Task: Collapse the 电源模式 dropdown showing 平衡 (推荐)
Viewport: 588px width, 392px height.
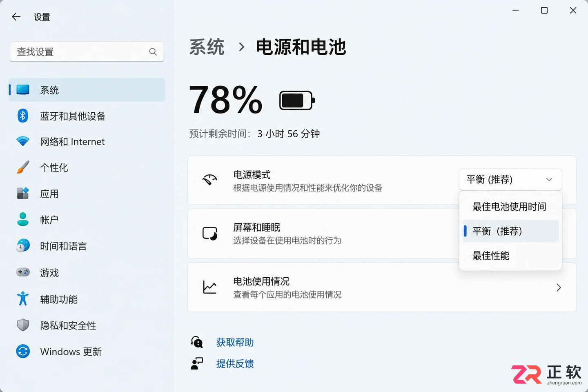Action: pos(510,179)
